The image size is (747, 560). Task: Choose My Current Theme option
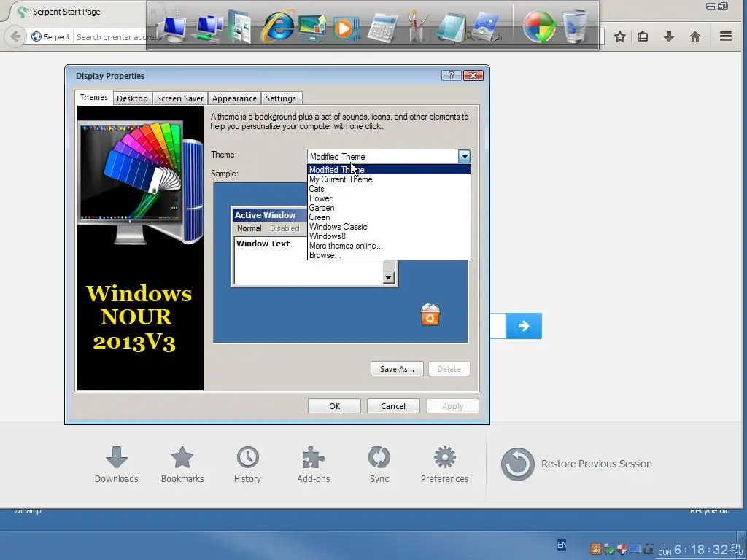click(x=389, y=179)
